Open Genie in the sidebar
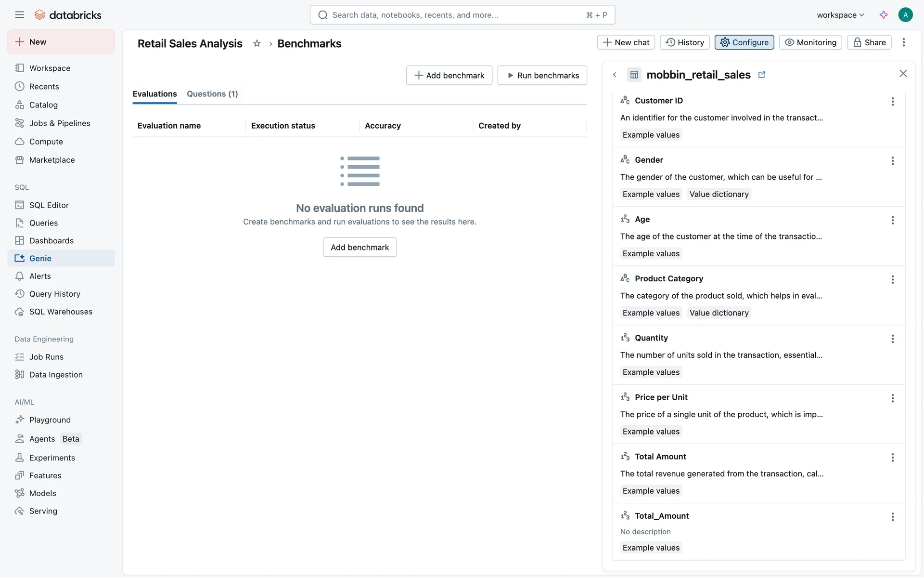Viewport: 924px width, 578px height. tap(40, 258)
